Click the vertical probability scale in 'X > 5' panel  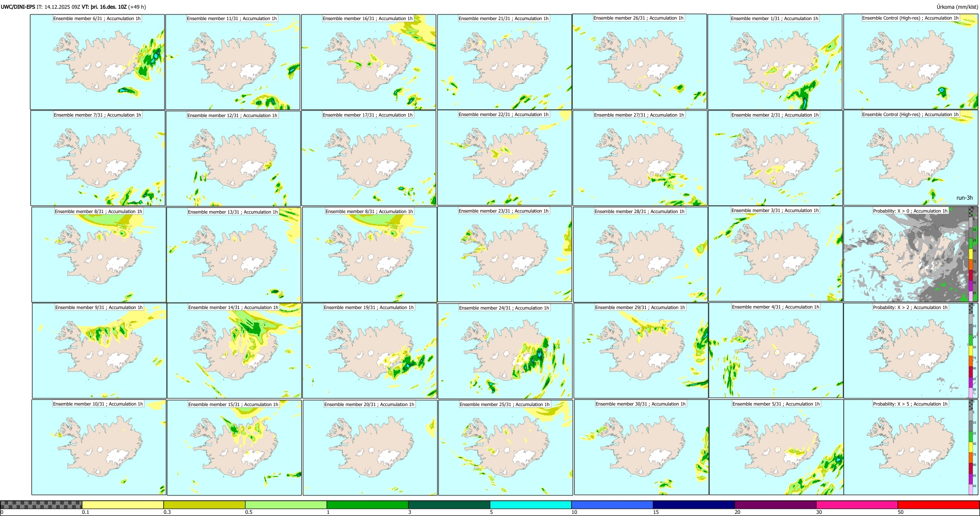(x=971, y=447)
